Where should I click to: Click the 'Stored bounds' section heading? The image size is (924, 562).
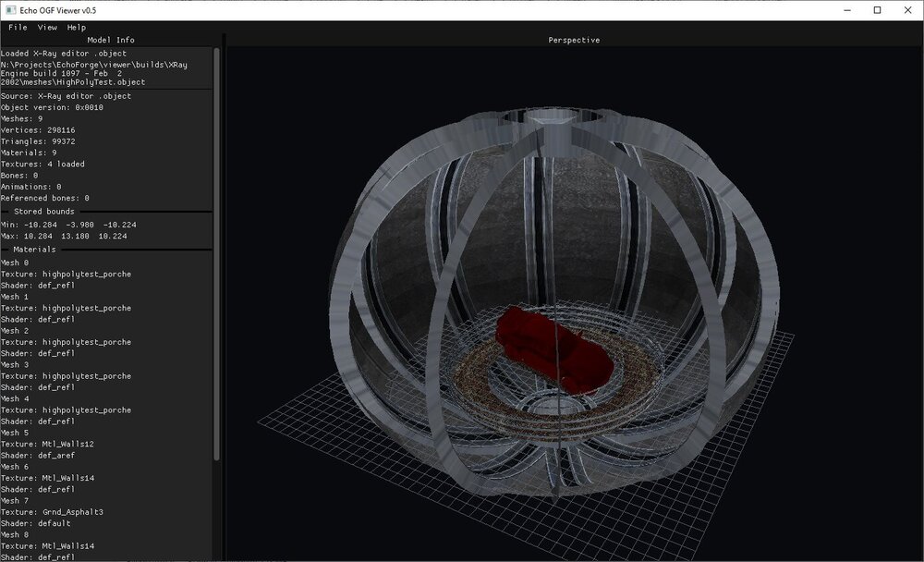(44, 211)
